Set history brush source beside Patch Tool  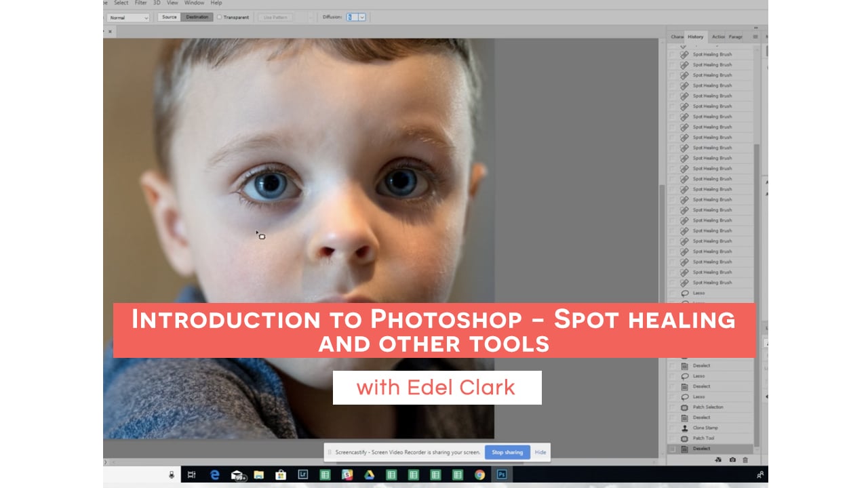672,439
